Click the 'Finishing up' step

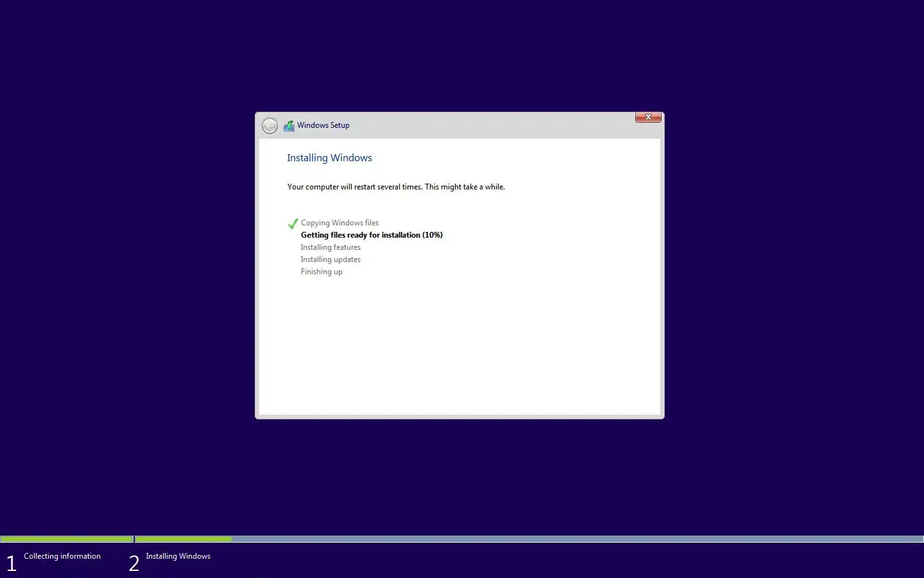(321, 272)
